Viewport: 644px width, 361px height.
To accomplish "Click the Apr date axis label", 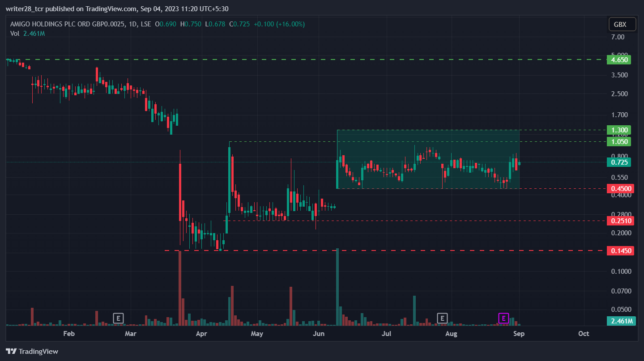I will [x=202, y=334].
